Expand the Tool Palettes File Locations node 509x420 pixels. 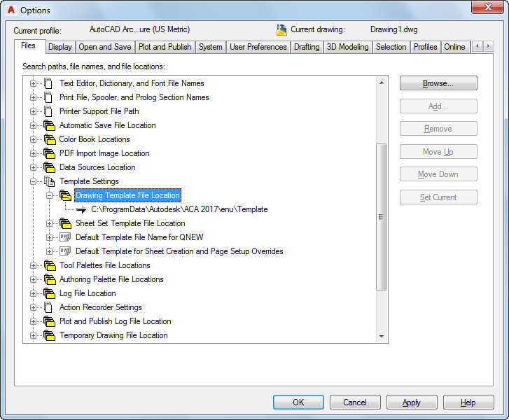(33, 265)
